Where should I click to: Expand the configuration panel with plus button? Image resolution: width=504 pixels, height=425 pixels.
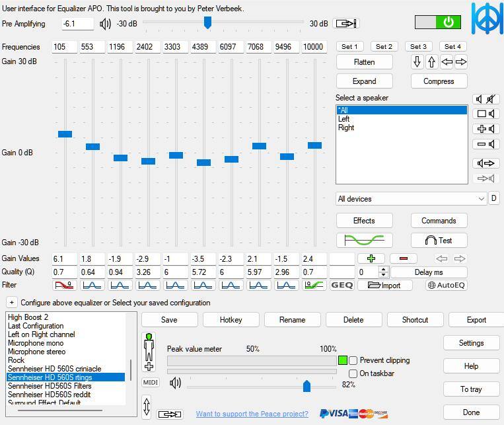[x=12, y=303]
